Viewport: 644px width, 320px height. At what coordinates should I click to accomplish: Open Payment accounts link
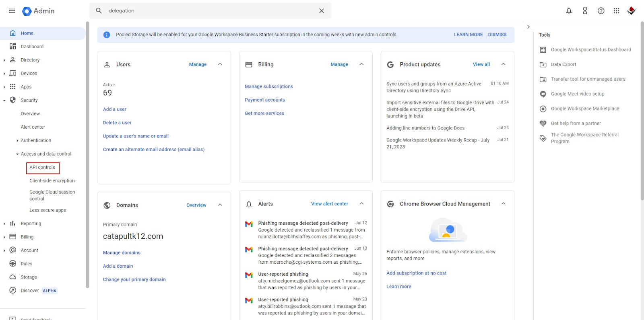pos(265,100)
